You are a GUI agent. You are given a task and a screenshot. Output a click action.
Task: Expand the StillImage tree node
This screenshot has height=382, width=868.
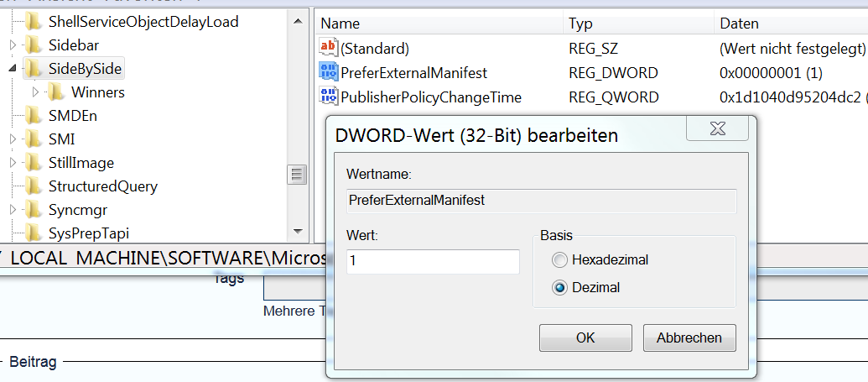tap(13, 162)
